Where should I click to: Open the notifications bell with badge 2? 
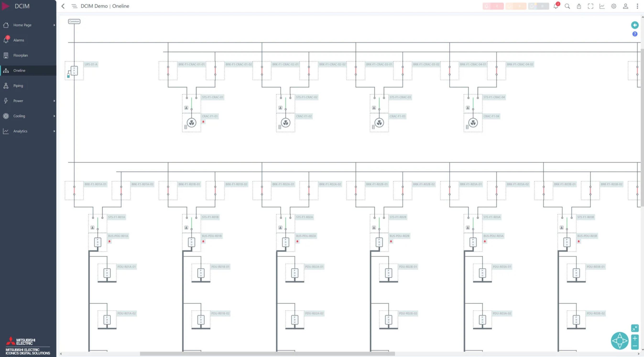pyautogui.click(x=556, y=6)
